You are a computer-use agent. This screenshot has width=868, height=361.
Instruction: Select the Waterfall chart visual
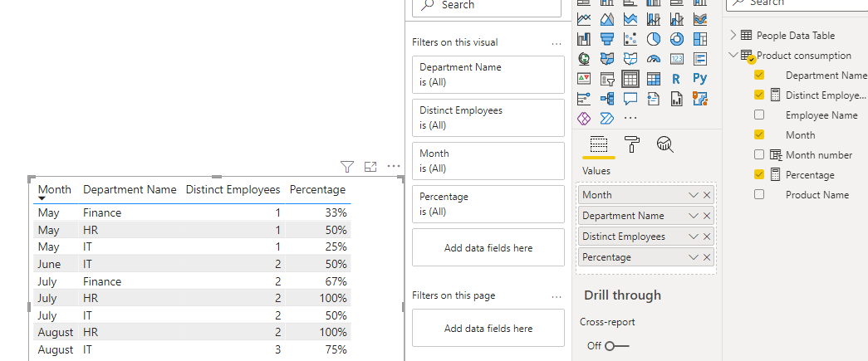[584, 39]
